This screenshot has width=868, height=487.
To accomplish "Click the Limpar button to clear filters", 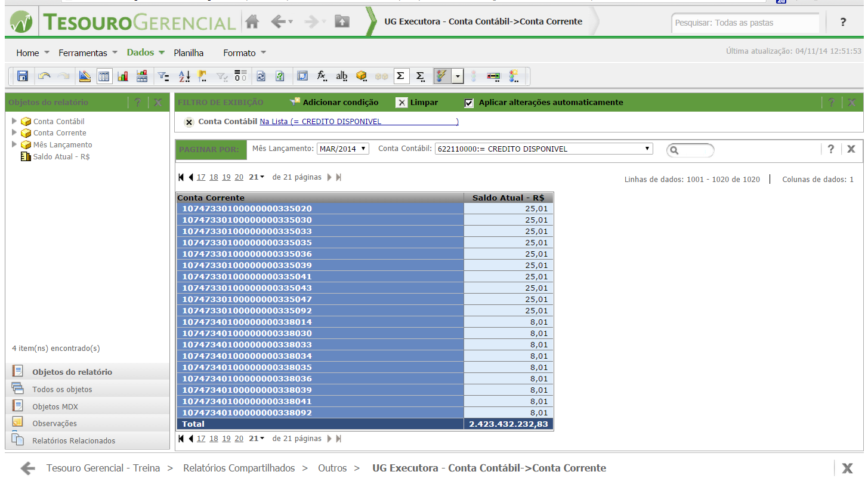I will [x=417, y=103].
